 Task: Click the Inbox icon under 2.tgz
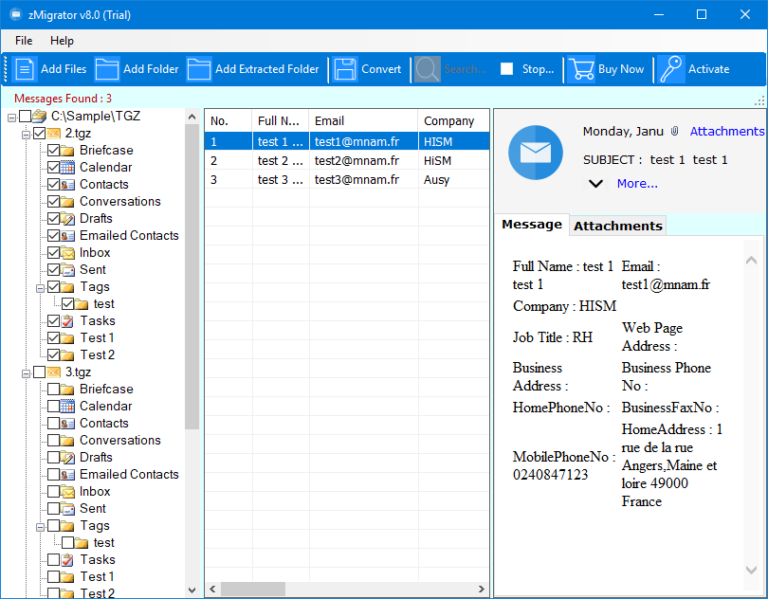pos(68,253)
